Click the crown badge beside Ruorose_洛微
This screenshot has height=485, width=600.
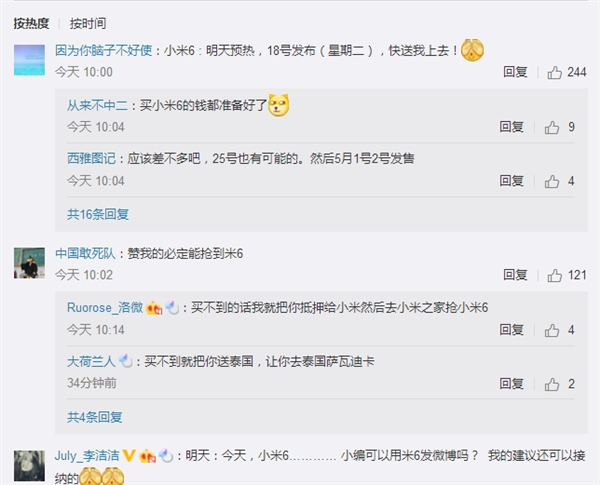154,308
